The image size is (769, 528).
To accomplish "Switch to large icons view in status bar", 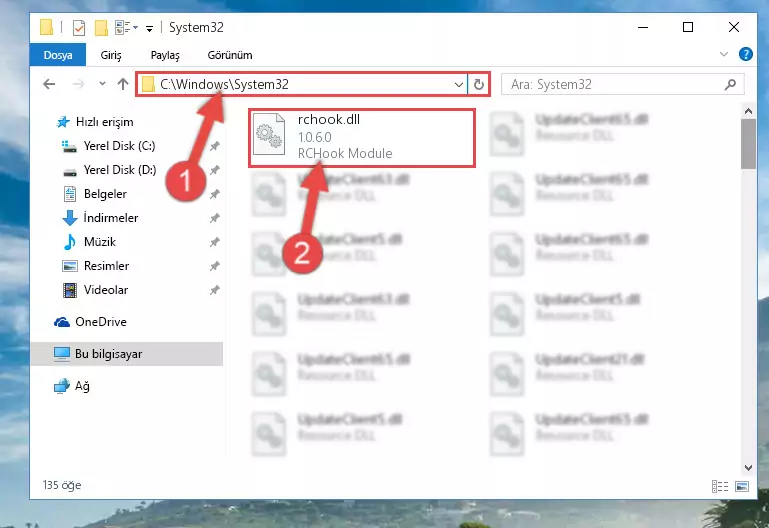I will [x=742, y=486].
